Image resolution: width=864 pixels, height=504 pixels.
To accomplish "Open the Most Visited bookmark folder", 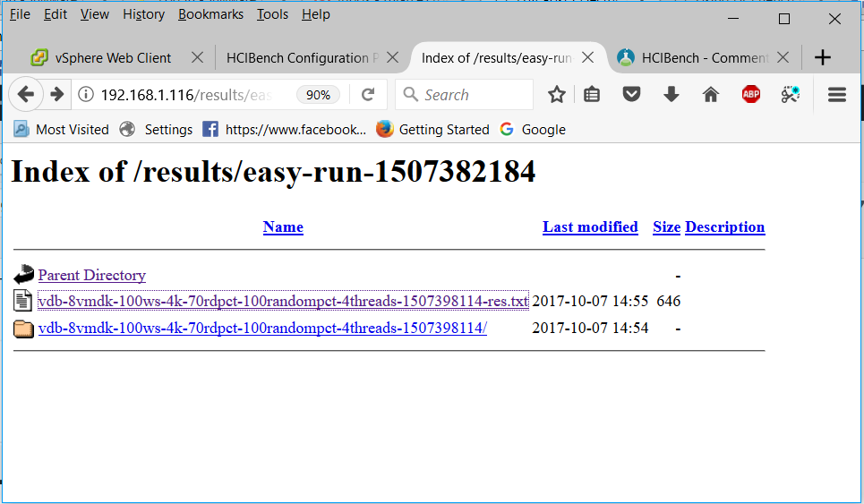I will coord(61,130).
